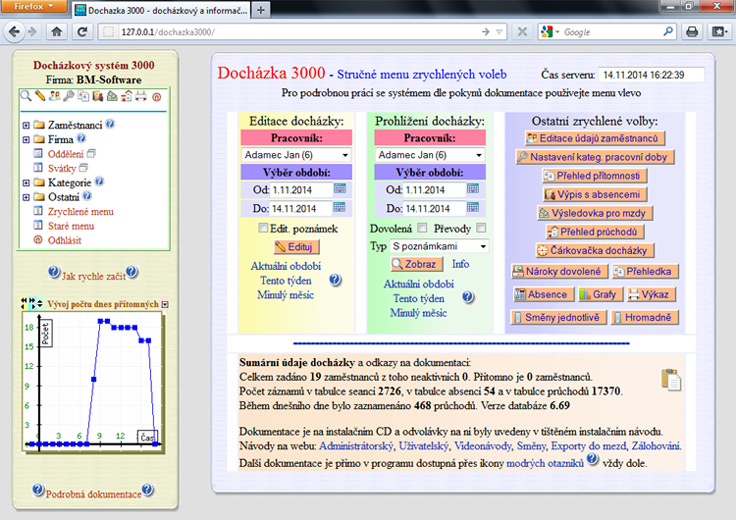
Task: Click the round logout icon in sidebar toolbar
Action: pos(157,97)
